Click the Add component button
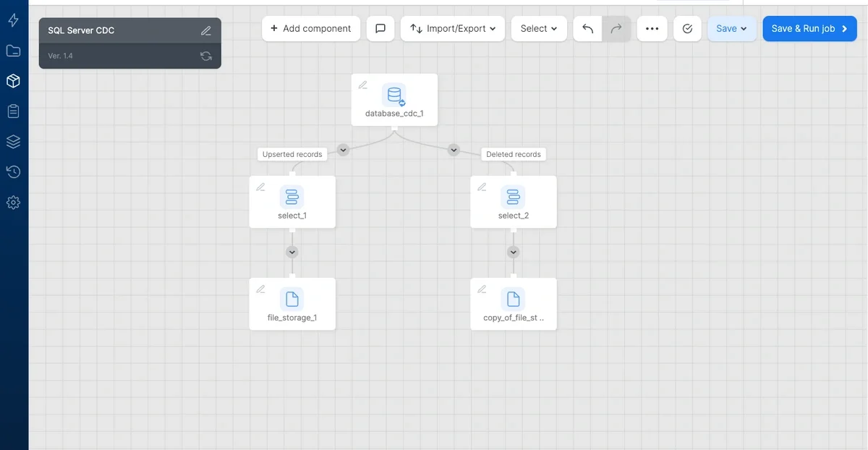This screenshot has width=868, height=450. coord(311,28)
